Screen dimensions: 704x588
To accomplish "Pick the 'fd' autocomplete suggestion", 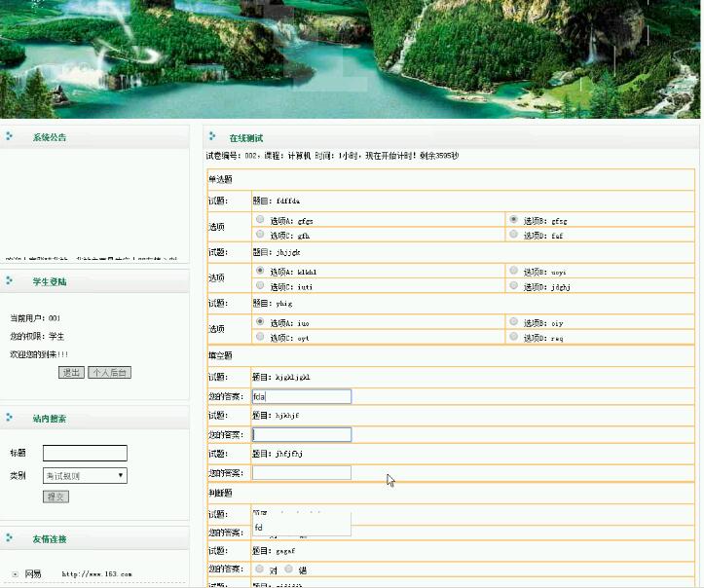I will point(301,528).
